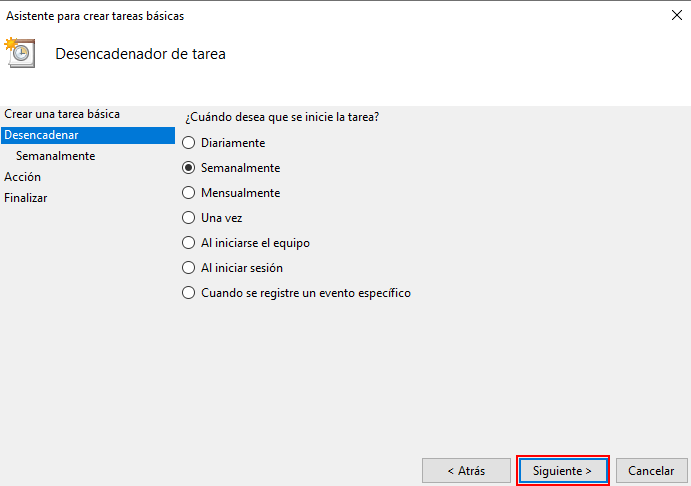Image resolution: width=691 pixels, height=486 pixels.
Task: Select Al iniciar sesión radio button
Action: point(189,268)
